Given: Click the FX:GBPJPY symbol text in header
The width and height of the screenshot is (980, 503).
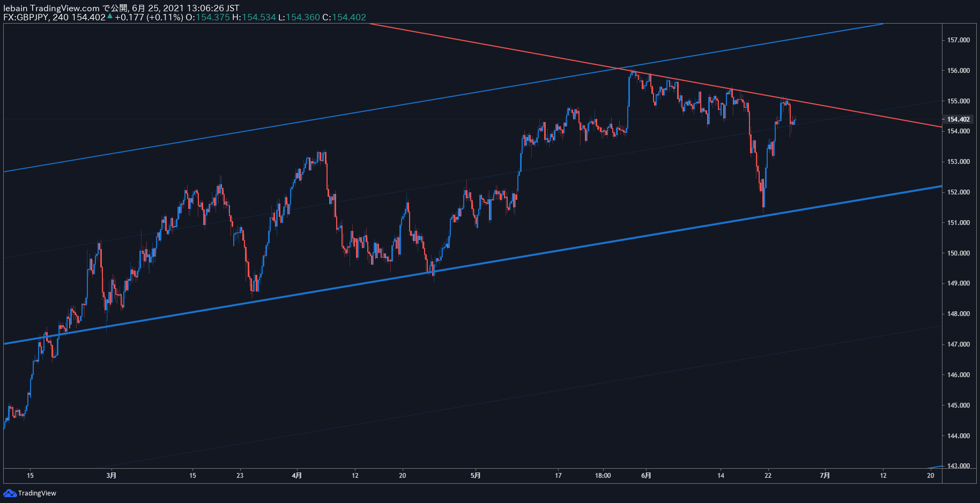Looking at the screenshot, I should coord(26,17).
